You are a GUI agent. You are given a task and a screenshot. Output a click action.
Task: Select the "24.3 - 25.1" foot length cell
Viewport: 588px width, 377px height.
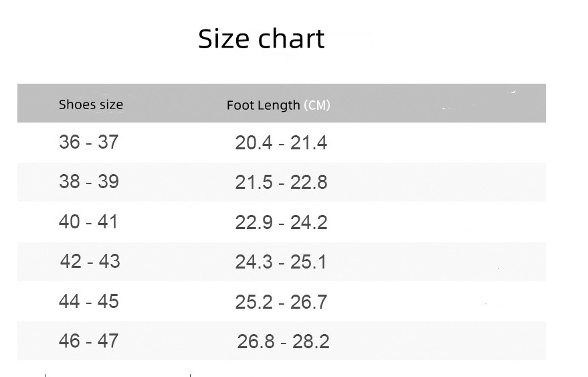[x=281, y=262]
